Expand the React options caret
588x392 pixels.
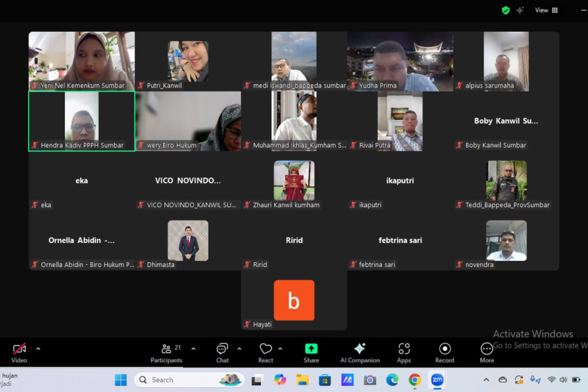pos(280,349)
